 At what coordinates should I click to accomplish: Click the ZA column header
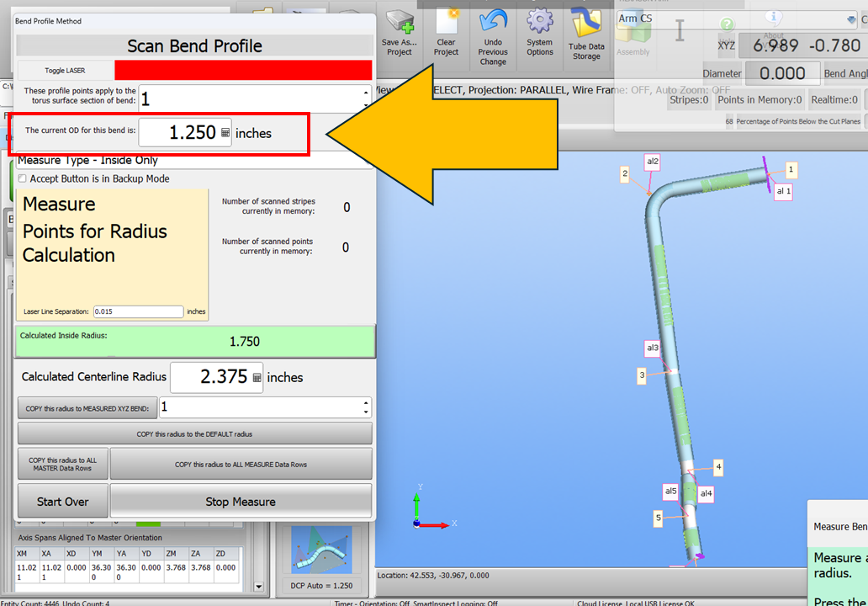click(201, 553)
